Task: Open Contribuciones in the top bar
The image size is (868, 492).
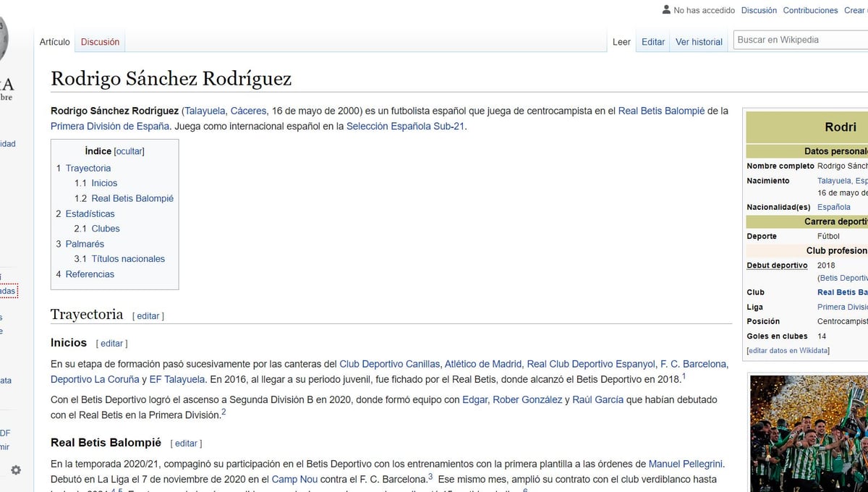Action: pos(810,10)
